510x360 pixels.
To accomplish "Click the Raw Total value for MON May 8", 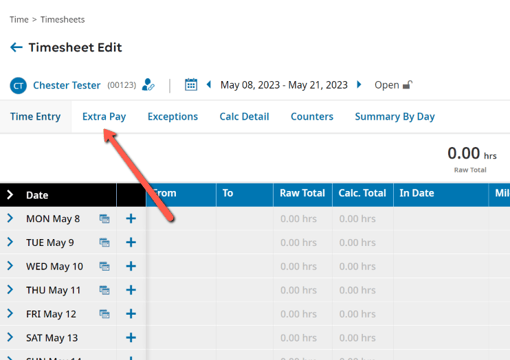I will pyautogui.click(x=298, y=219).
